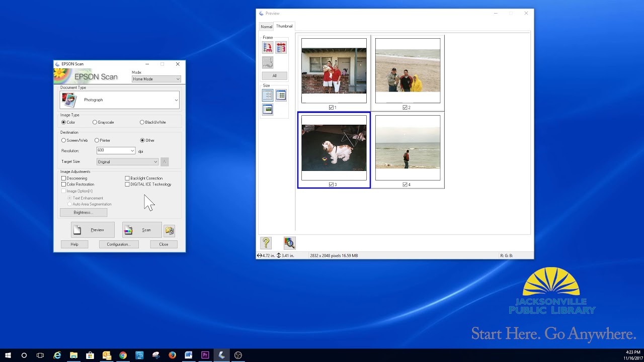Click the rotate frame icon in Preview
This screenshot has width=644, height=362.
pos(268,48)
